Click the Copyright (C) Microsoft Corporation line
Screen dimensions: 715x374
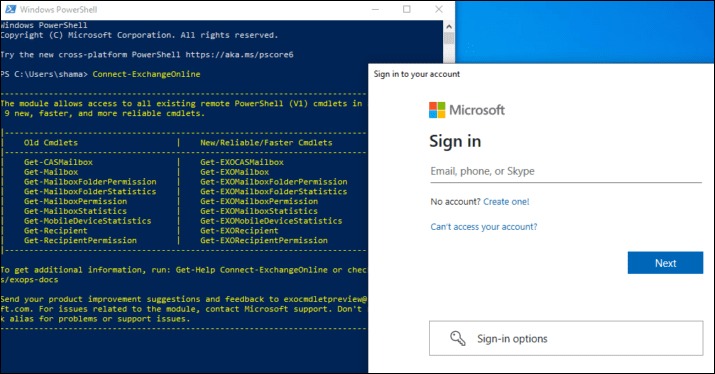pos(139,35)
